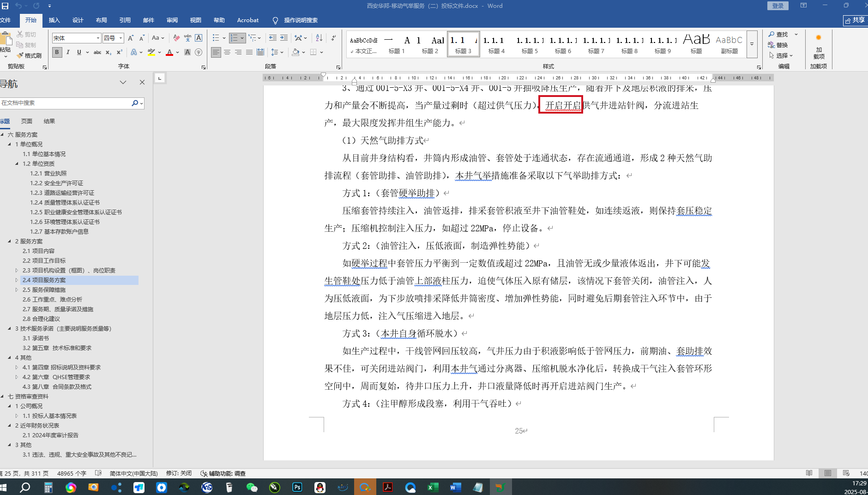Open Excel from the taskbar
Viewport: 868px width, 495px height.
tap(433, 487)
